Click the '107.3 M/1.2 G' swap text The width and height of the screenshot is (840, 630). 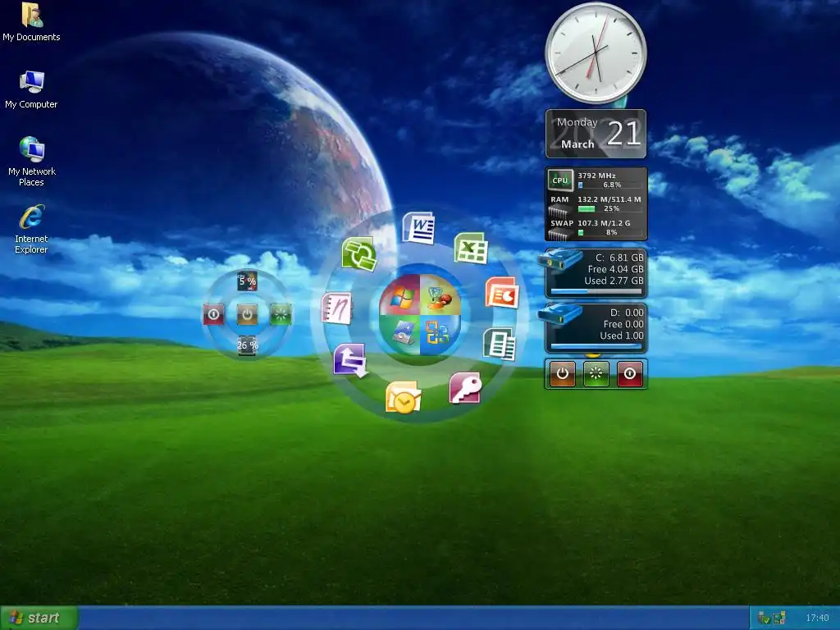604,223
